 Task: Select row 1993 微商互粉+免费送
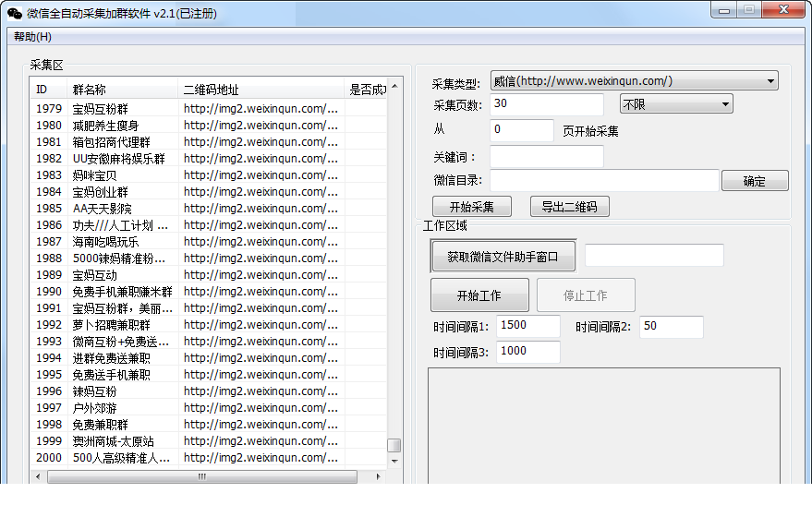(208, 341)
